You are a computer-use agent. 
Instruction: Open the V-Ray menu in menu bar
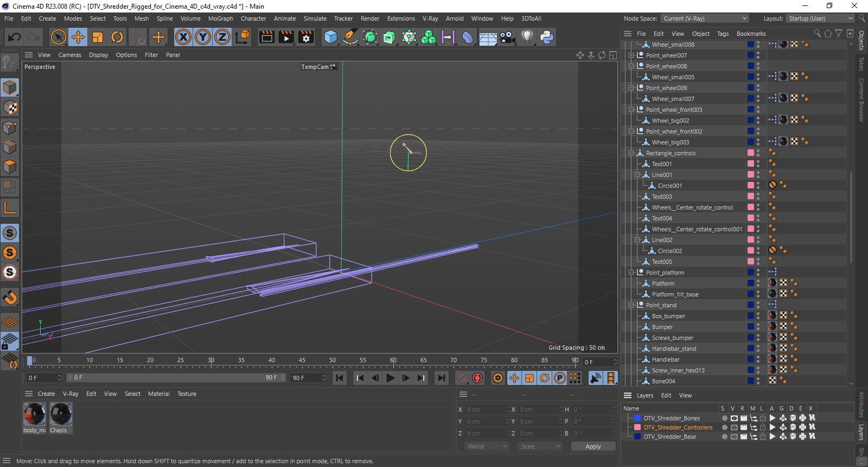pyautogui.click(x=430, y=18)
